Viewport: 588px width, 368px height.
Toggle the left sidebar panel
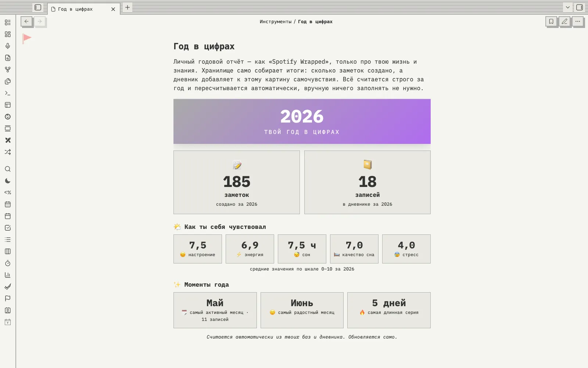pos(38,7)
